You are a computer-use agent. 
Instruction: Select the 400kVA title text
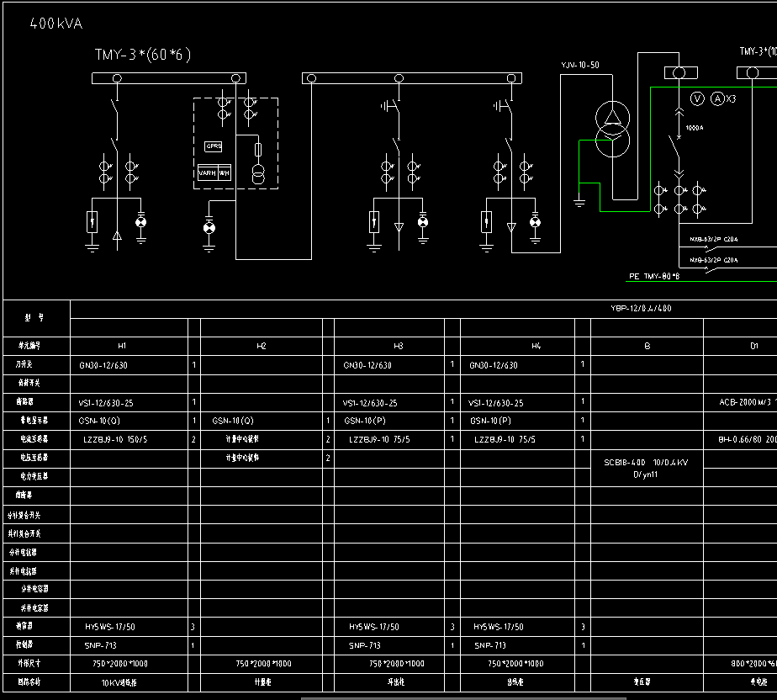[x=56, y=24]
